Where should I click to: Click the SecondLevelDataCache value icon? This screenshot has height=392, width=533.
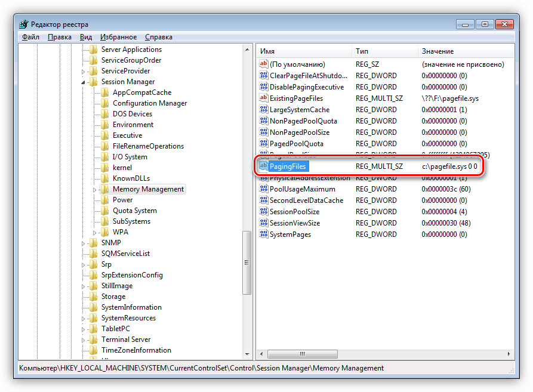coord(263,200)
